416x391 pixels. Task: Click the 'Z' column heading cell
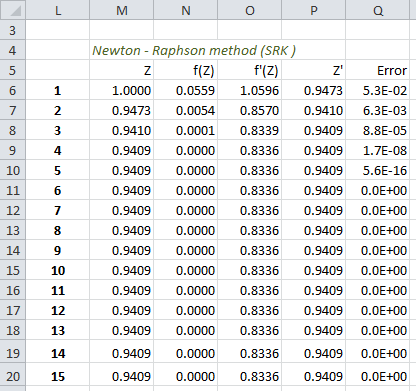point(122,70)
